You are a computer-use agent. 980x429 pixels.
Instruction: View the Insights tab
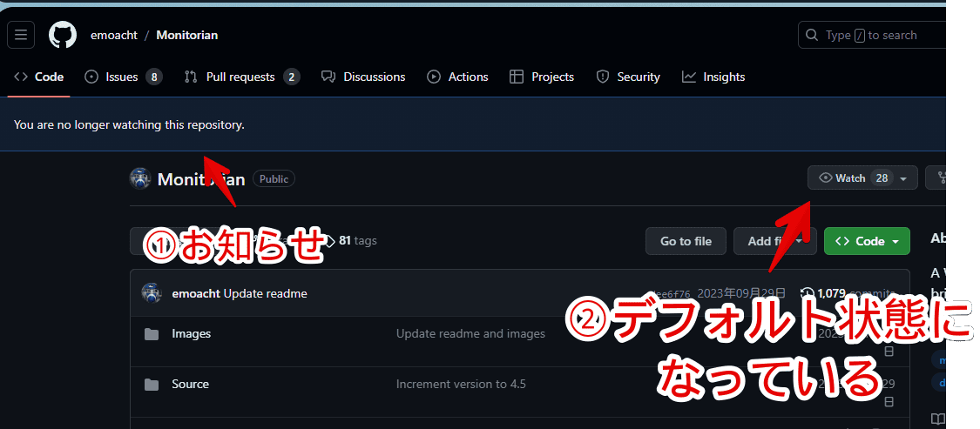click(x=713, y=77)
